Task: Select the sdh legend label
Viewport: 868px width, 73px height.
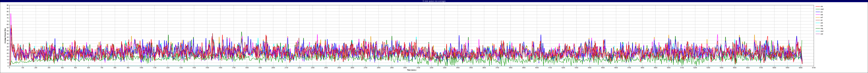Action: tap(822, 23)
